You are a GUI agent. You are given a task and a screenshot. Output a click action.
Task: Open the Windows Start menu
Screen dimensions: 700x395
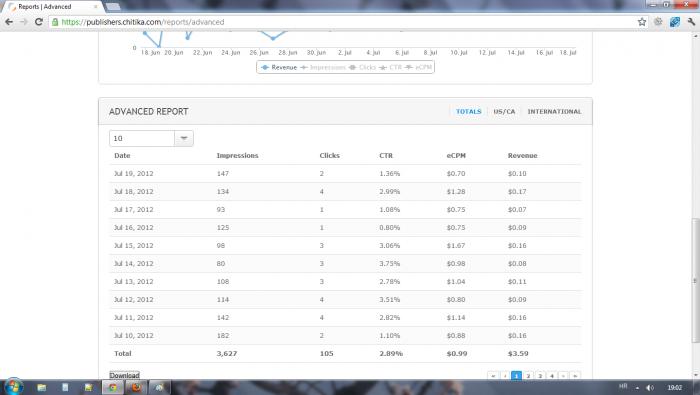(x=13, y=387)
